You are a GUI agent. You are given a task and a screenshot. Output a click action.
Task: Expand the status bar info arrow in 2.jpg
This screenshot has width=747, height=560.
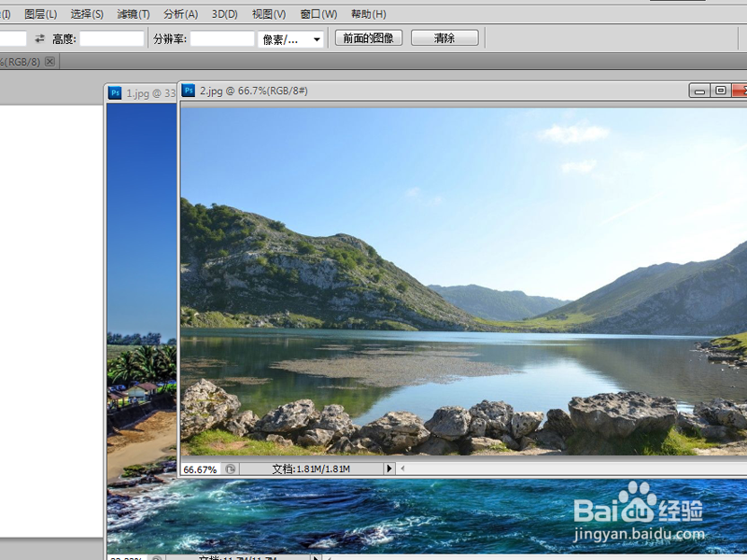389,469
